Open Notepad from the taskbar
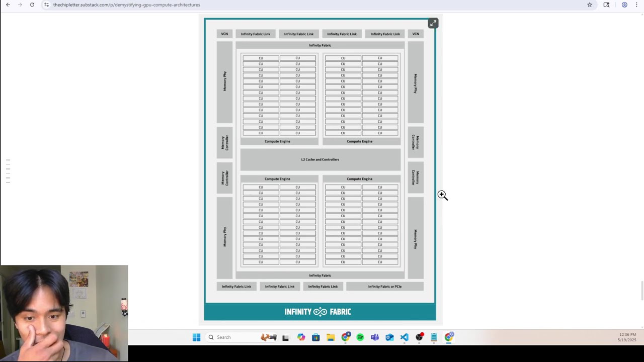 pos(434,337)
